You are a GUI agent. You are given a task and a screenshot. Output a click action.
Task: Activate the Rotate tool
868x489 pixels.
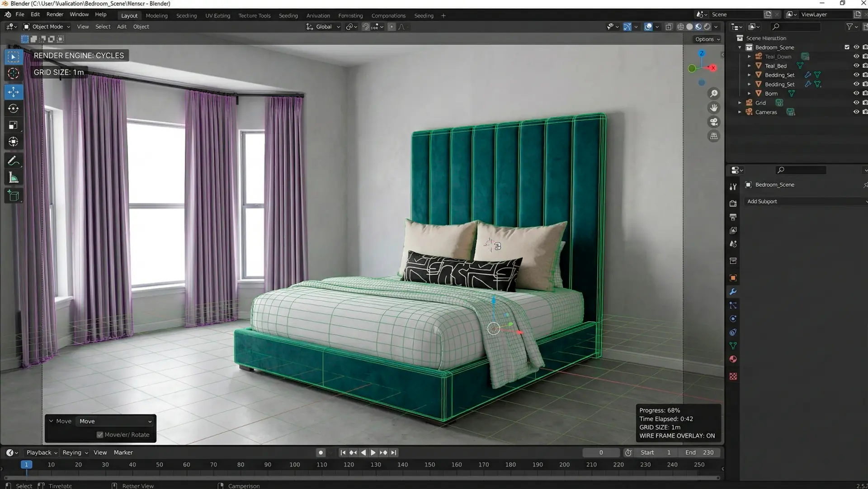coord(13,109)
